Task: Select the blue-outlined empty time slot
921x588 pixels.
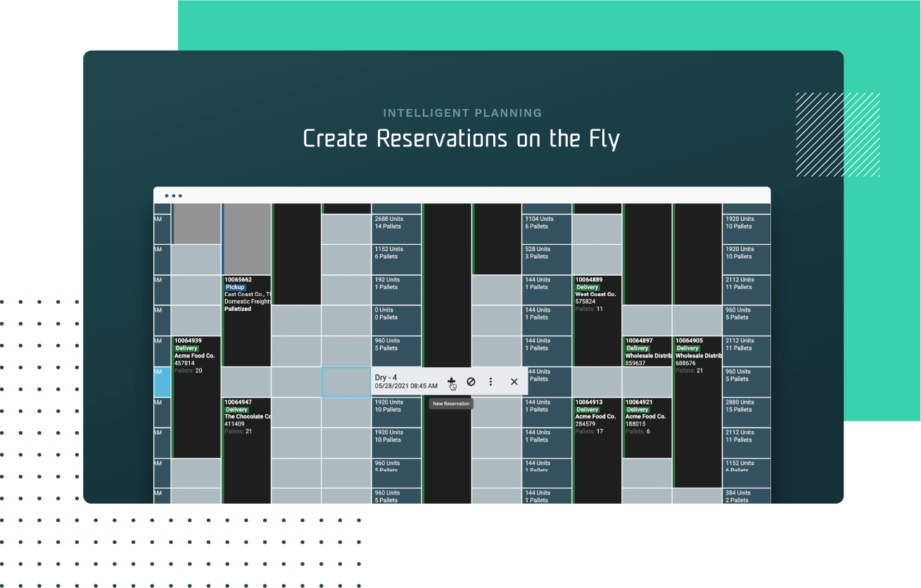Action: (346, 382)
